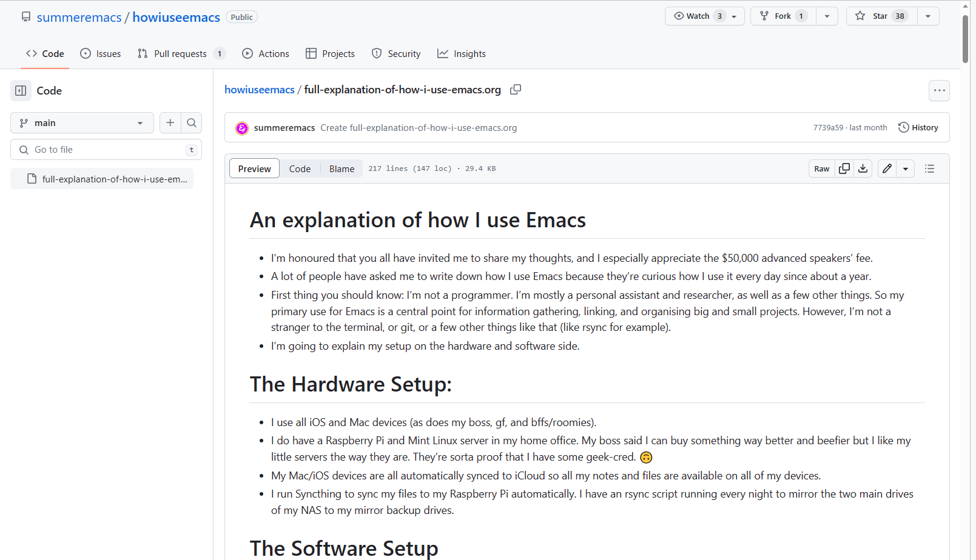Select full-explanation-of-how-i-use-em... in file tree
The width and height of the screenshot is (976, 560).
[102, 179]
